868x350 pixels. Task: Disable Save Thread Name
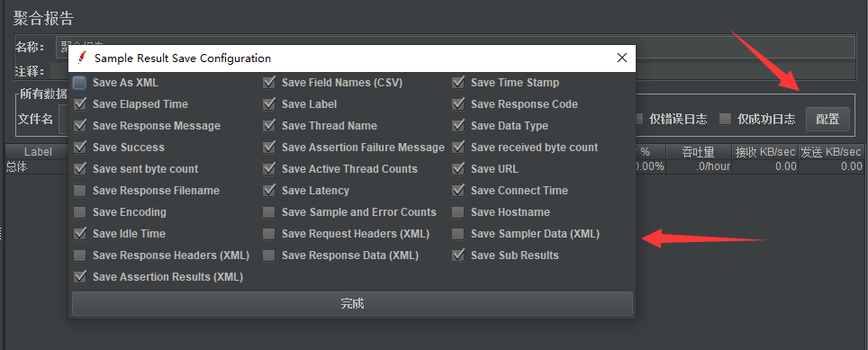coord(269,126)
